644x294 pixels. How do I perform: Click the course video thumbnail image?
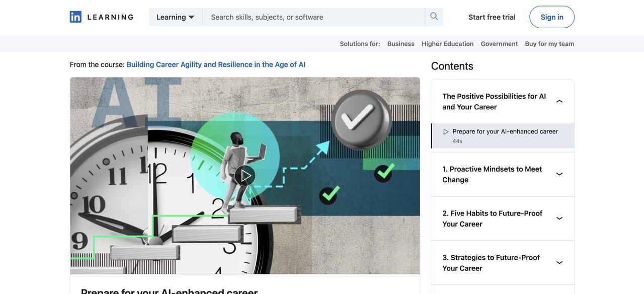(245, 176)
